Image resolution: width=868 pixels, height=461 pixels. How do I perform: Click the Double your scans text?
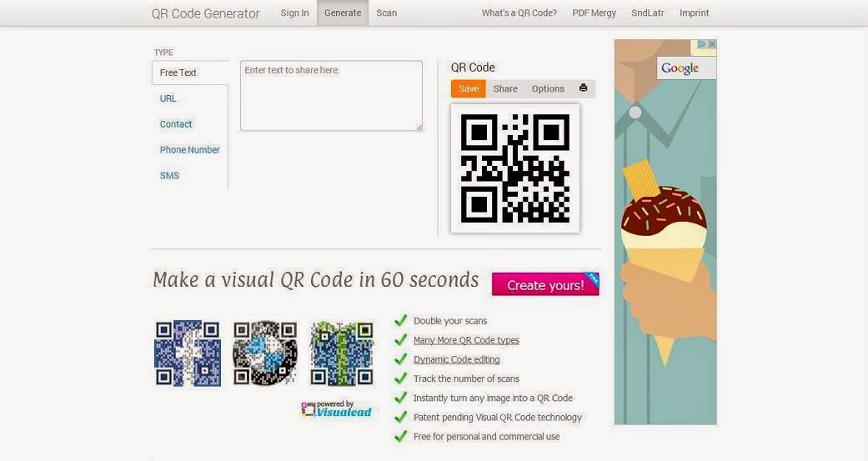pyautogui.click(x=450, y=321)
